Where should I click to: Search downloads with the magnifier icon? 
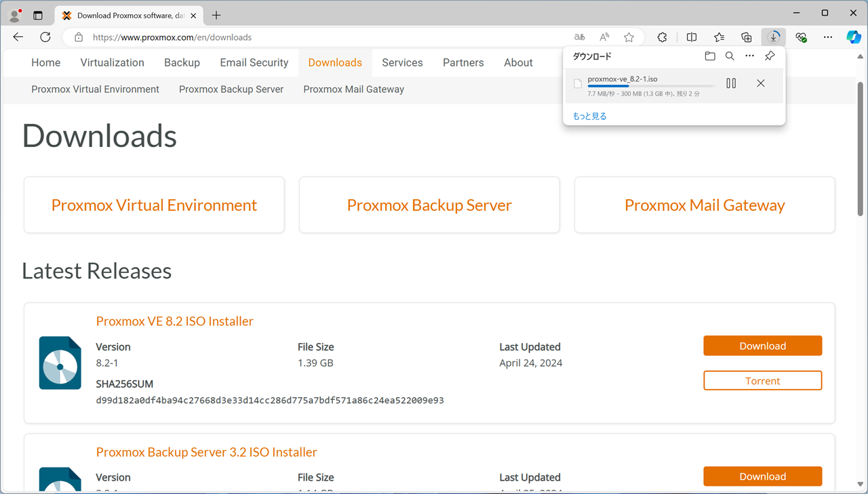730,56
